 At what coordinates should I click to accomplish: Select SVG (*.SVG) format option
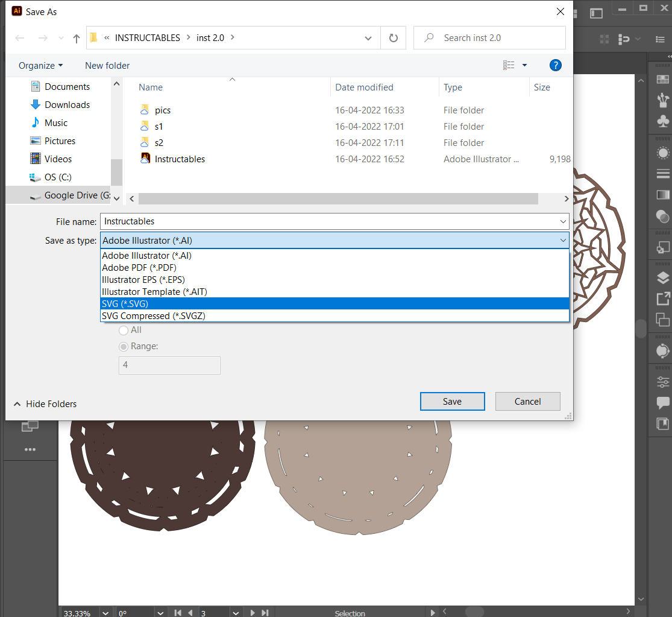334,303
